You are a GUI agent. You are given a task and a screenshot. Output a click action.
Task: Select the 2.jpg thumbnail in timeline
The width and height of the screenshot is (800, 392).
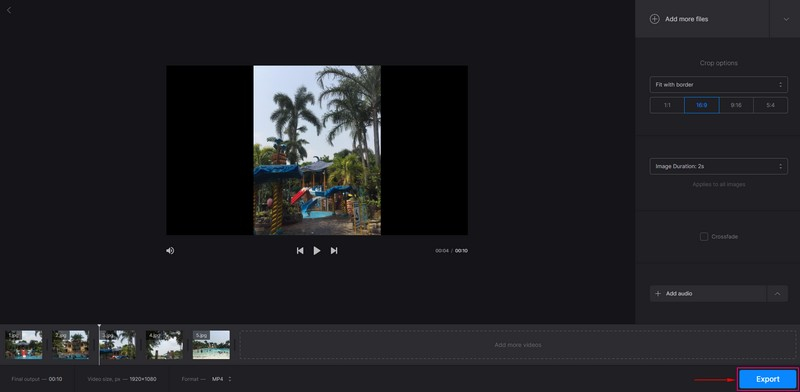[70, 345]
